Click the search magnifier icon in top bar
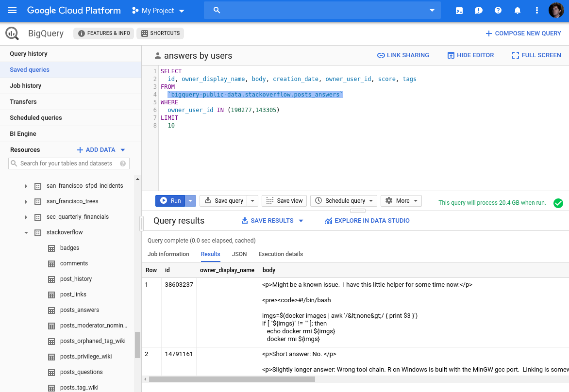Viewport: 569px width, 392px height. 217,10
